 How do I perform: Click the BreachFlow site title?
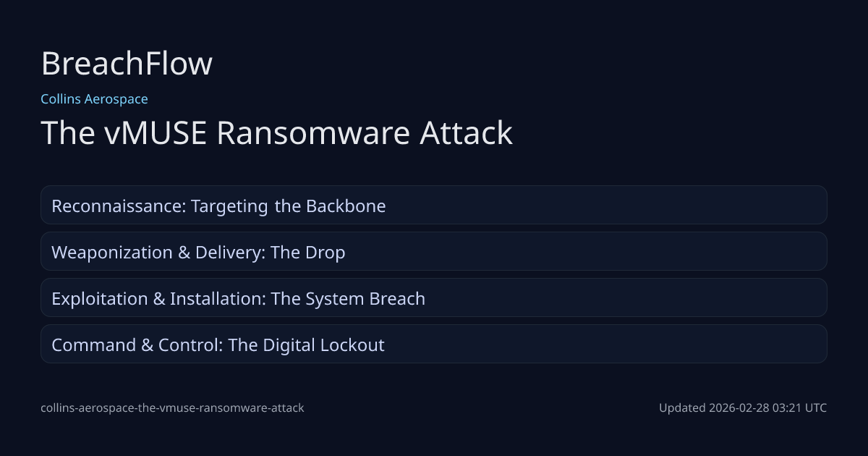[x=127, y=64]
